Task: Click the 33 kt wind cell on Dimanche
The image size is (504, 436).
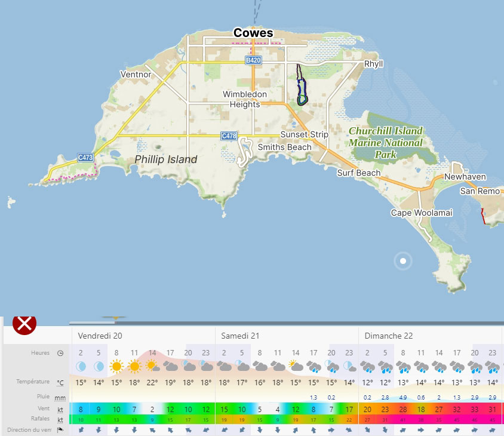Action: (x=475, y=409)
